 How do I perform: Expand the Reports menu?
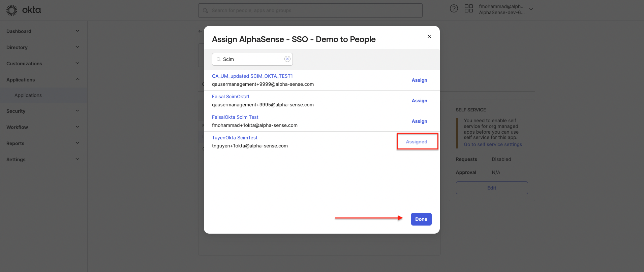point(78,143)
